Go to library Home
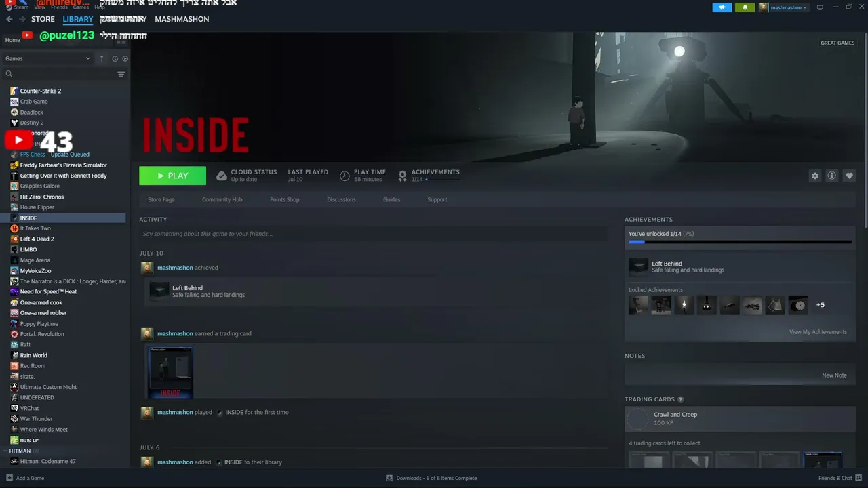The width and height of the screenshot is (868, 488). [13, 40]
